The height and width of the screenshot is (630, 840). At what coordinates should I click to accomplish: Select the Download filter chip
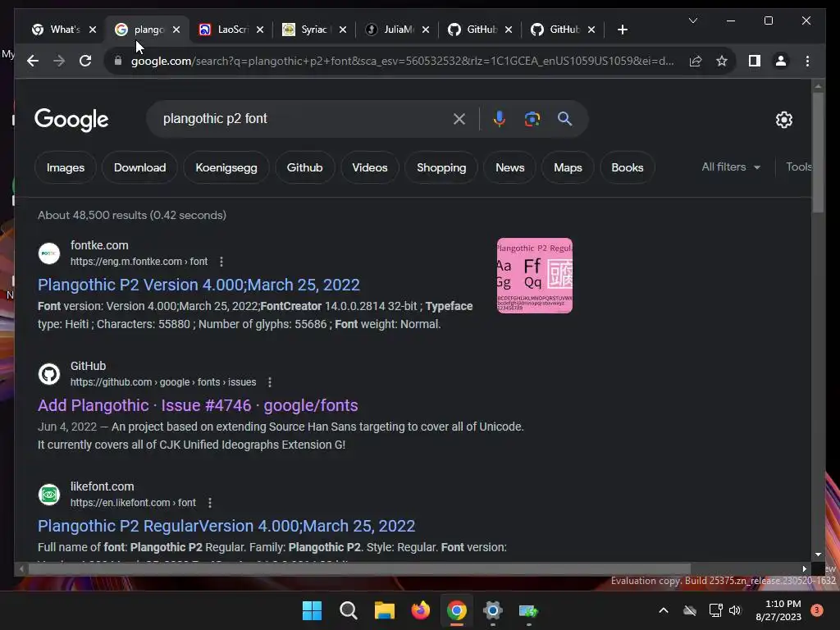139,167
